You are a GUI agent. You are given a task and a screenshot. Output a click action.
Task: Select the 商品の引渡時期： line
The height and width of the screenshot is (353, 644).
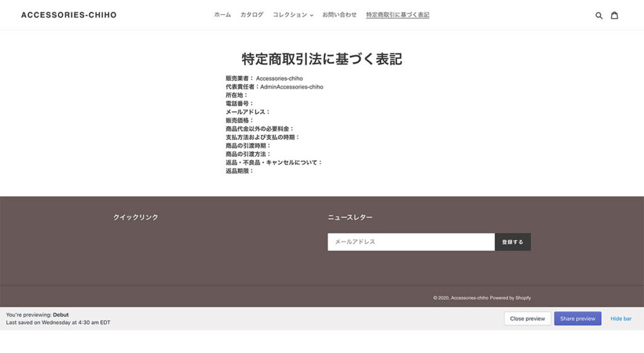248,146
